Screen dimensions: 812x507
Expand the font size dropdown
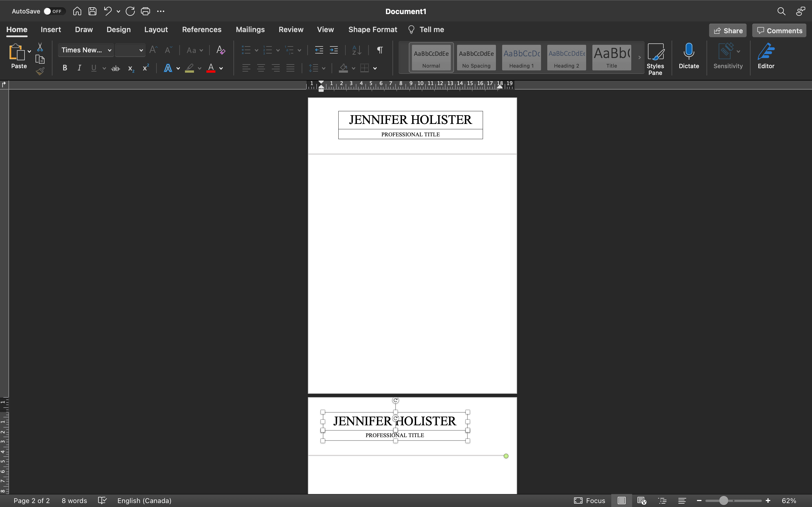141,50
